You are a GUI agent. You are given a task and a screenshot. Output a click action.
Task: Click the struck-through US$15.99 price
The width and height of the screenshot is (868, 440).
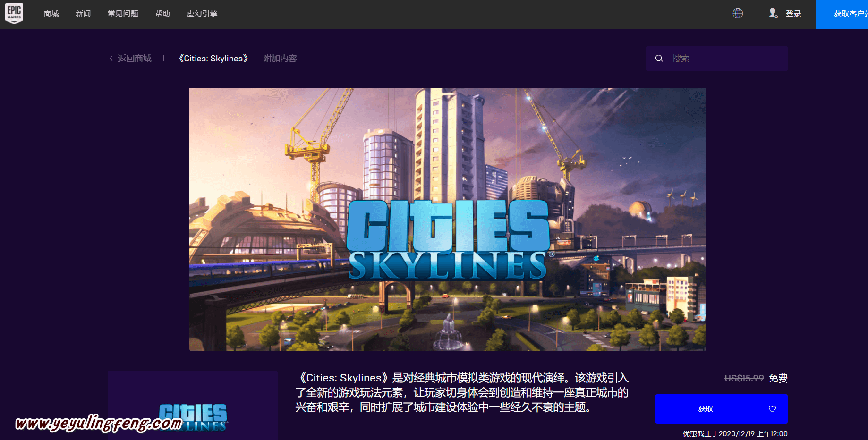pos(744,378)
